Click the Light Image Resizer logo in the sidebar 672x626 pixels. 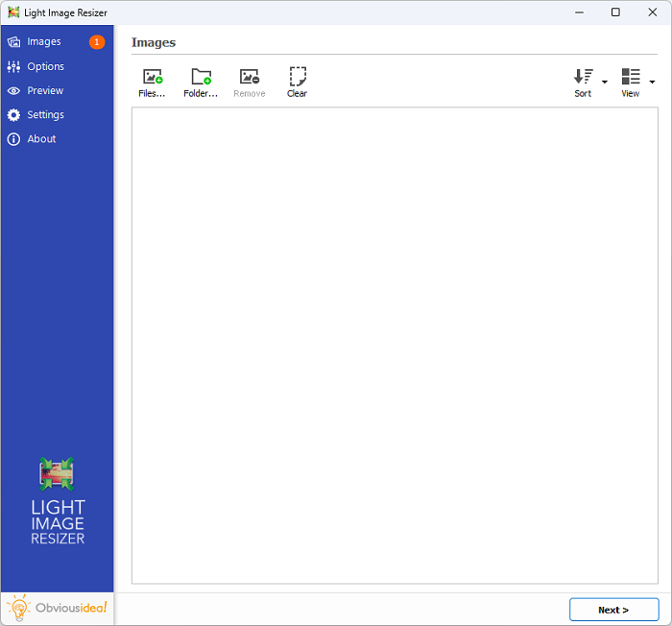pos(58,501)
